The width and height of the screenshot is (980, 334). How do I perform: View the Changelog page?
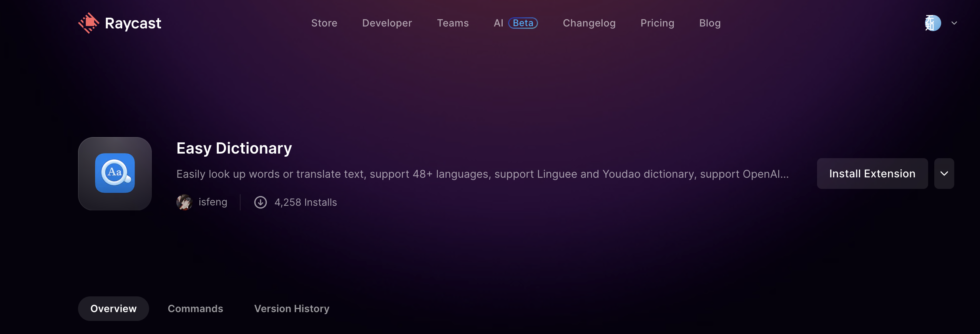point(589,23)
